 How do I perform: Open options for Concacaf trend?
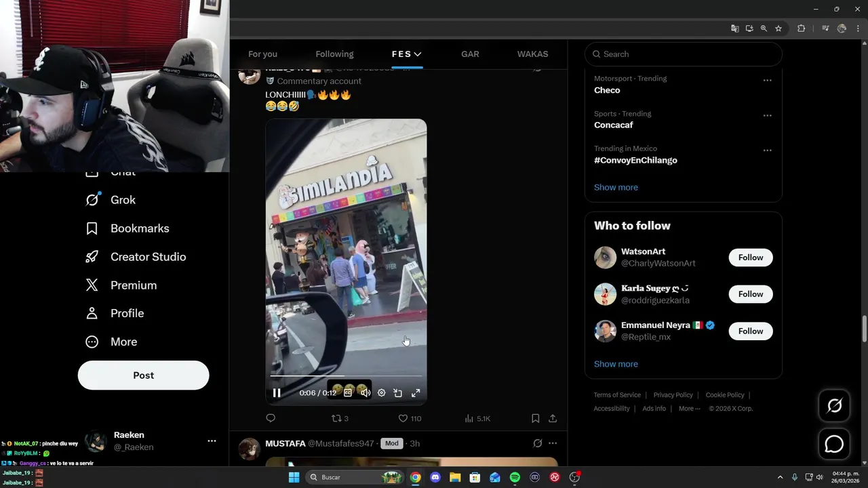coord(767,116)
